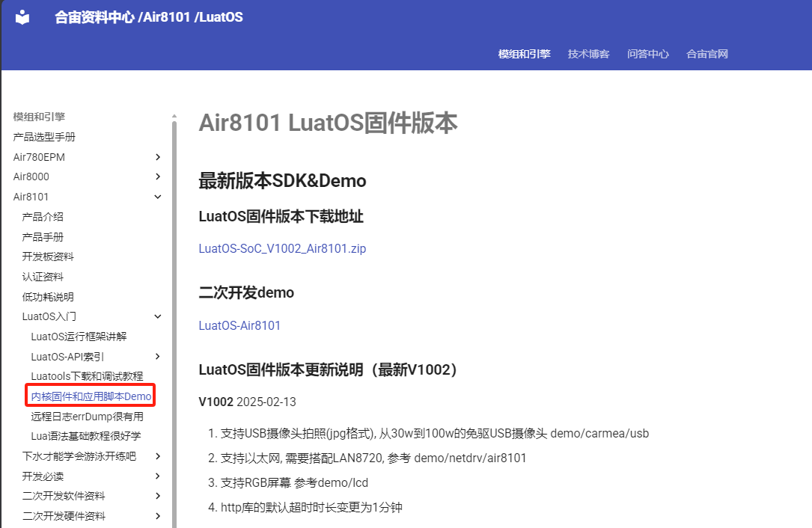
Task: Click the 模组和引擎 sidebar heading
Action: 39,117
